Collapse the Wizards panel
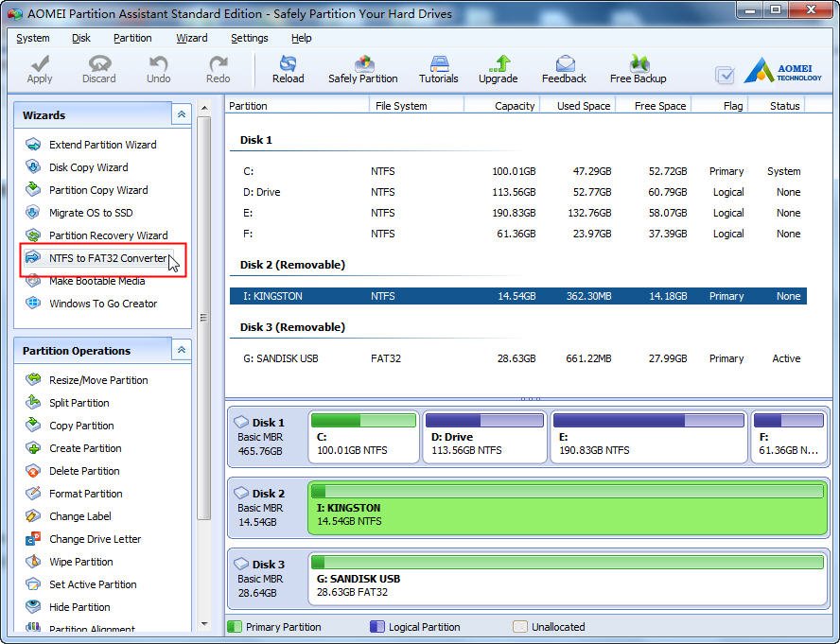 pos(181,114)
